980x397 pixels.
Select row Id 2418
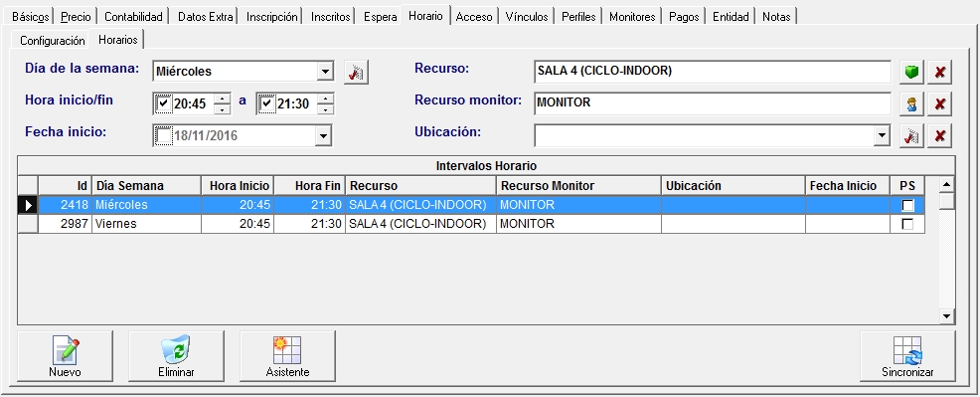[x=471, y=205]
